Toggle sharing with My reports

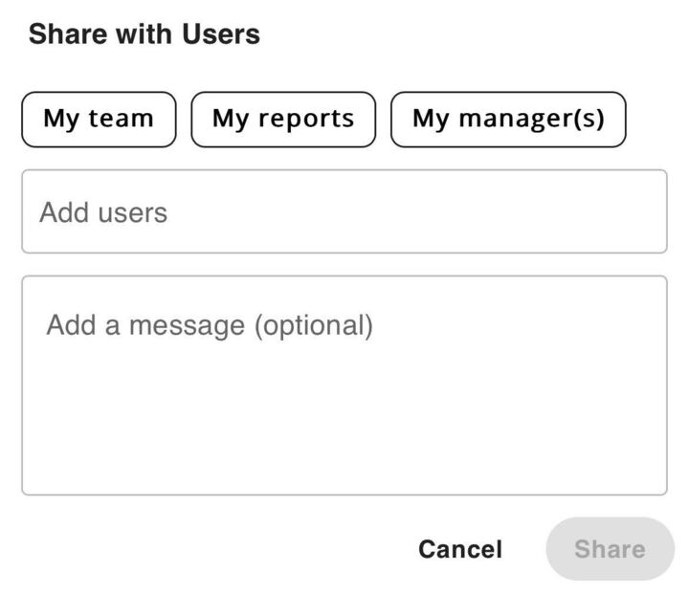(x=283, y=120)
